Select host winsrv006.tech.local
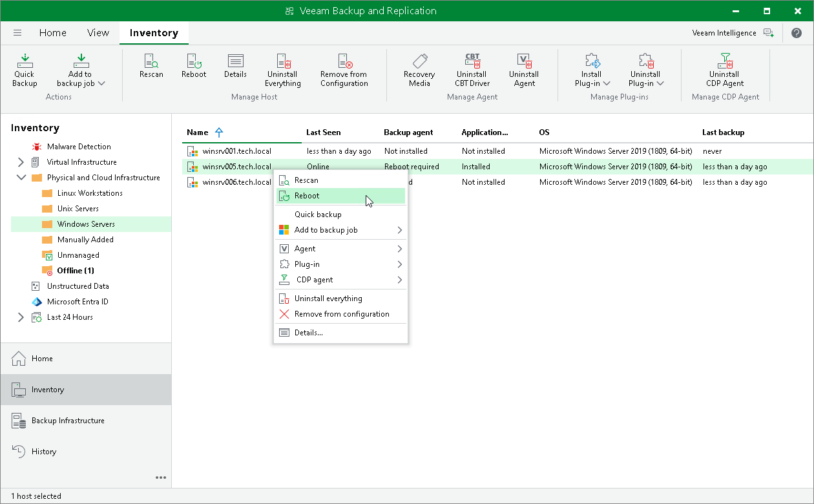Viewport: 814px width, 504px height. tap(236, 182)
